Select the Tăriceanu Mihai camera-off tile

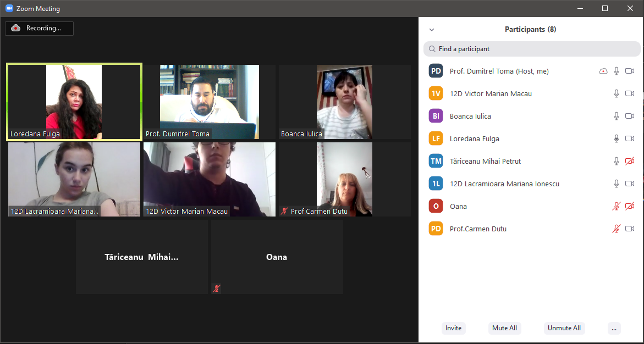pos(142,257)
